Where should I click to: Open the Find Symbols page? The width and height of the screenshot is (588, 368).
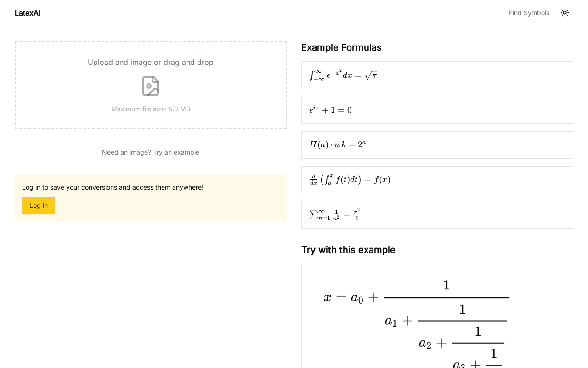(529, 13)
